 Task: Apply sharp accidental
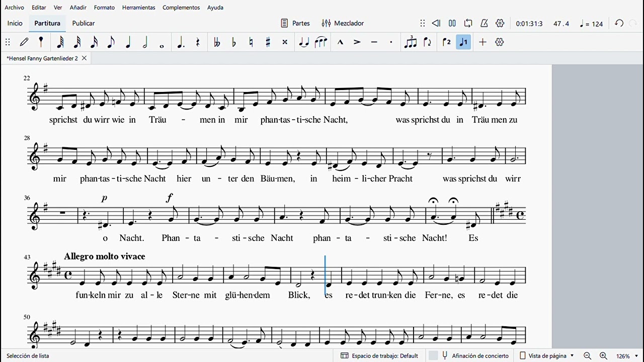[268, 42]
